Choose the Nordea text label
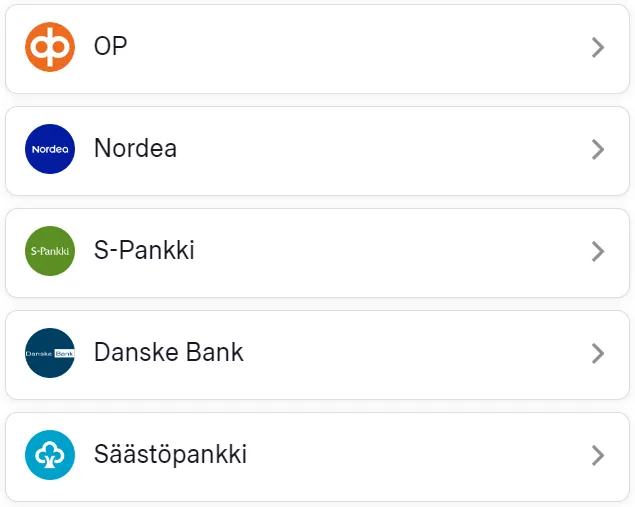This screenshot has width=635, height=507. point(135,149)
